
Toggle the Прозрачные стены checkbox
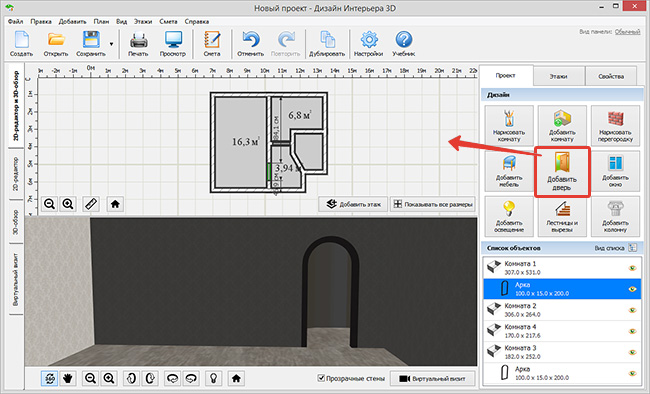(x=321, y=378)
